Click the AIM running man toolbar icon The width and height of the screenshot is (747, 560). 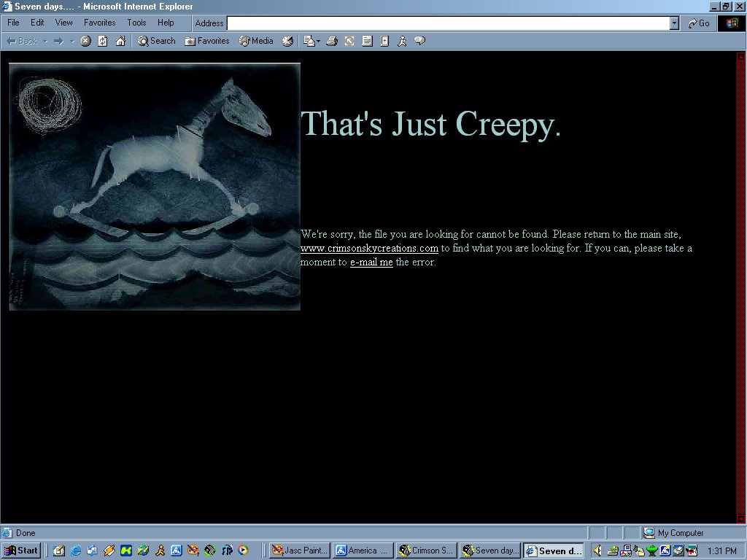[402, 41]
